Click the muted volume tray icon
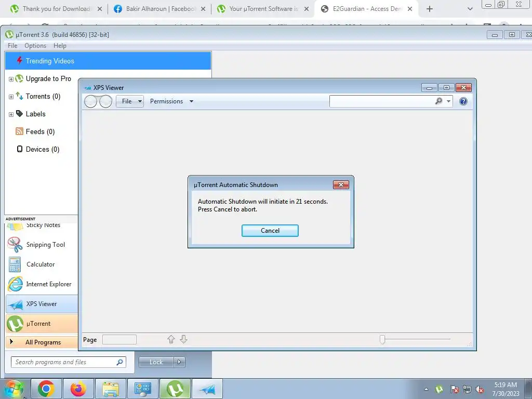The width and height of the screenshot is (532, 399). (x=480, y=390)
